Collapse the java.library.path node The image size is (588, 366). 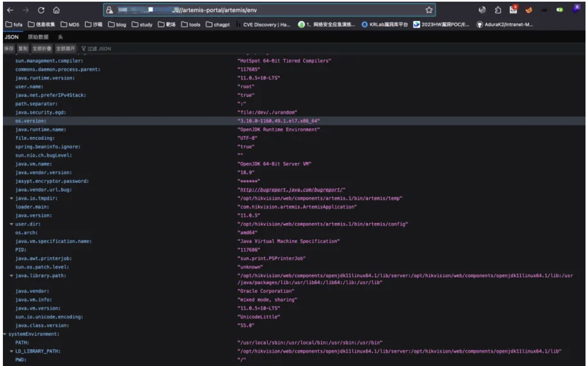tap(12, 276)
